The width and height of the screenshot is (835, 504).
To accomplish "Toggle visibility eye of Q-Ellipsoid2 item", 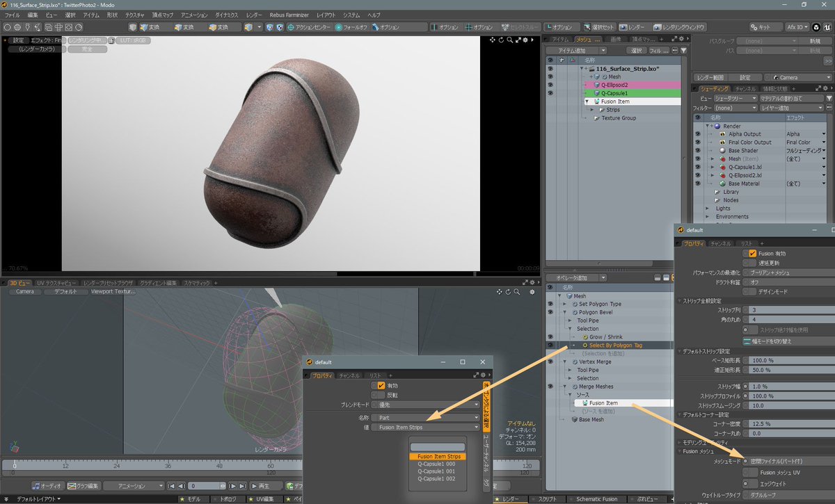I will coord(550,85).
